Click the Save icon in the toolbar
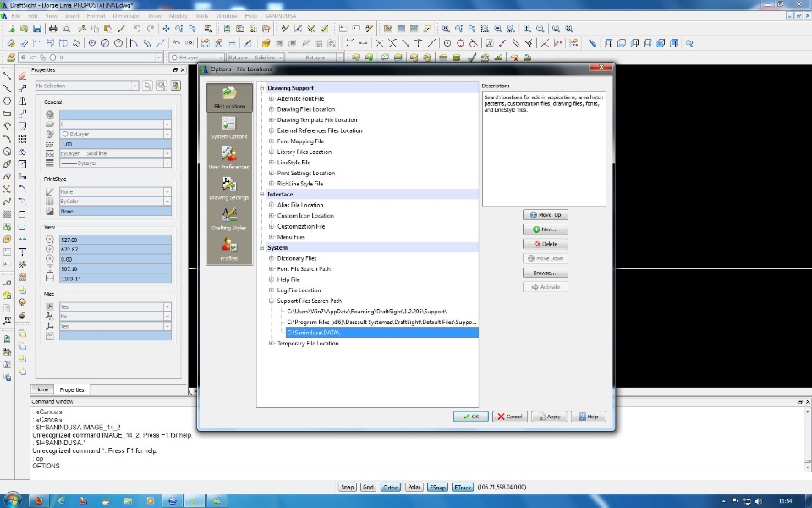812x508 pixels. point(38,29)
